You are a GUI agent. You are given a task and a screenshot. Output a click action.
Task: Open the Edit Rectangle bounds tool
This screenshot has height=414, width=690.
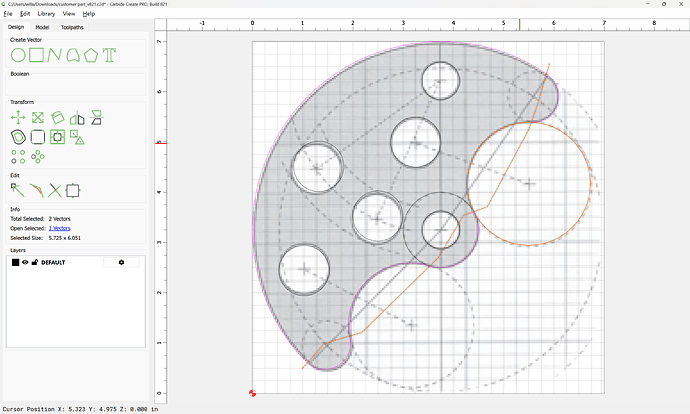coord(73,191)
